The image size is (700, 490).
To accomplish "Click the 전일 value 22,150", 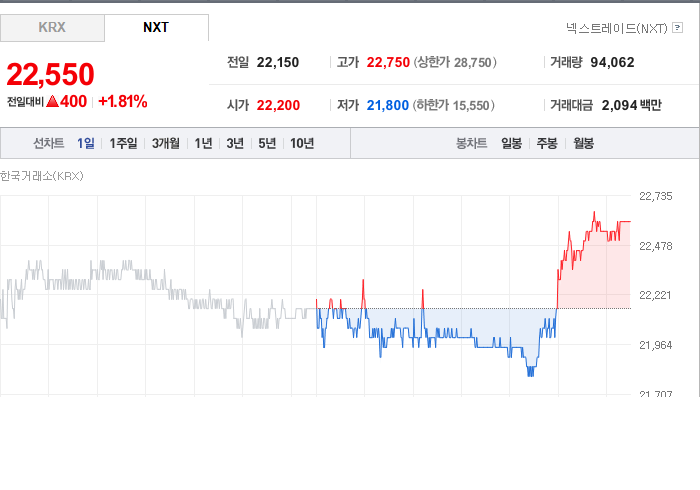I will coord(278,62).
